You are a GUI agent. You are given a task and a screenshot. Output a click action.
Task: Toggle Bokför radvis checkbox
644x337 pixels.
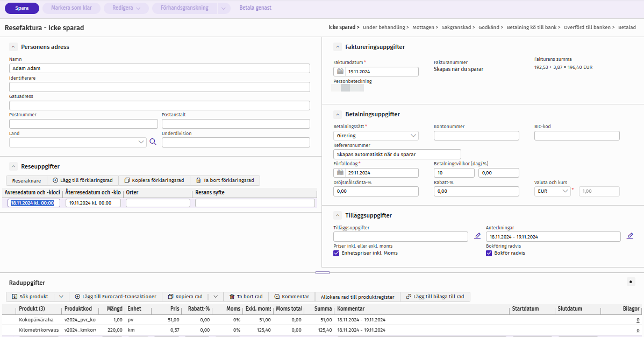coord(489,253)
